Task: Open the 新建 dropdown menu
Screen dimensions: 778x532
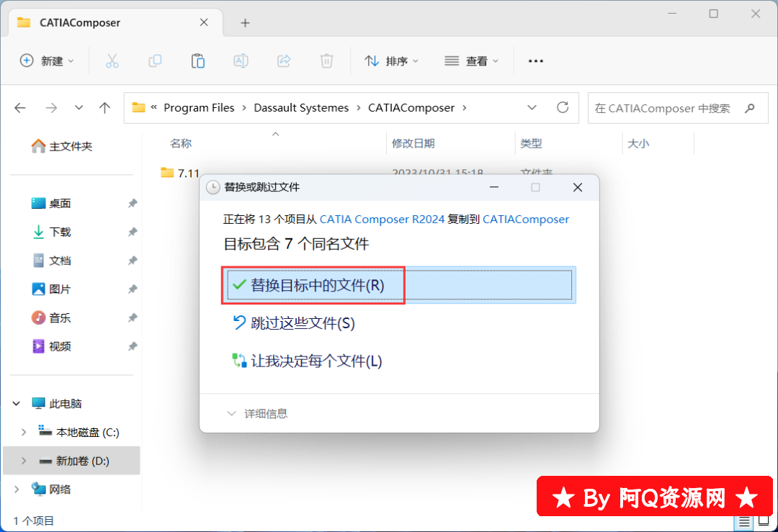Action: pyautogui.click(x=47, y=61)
